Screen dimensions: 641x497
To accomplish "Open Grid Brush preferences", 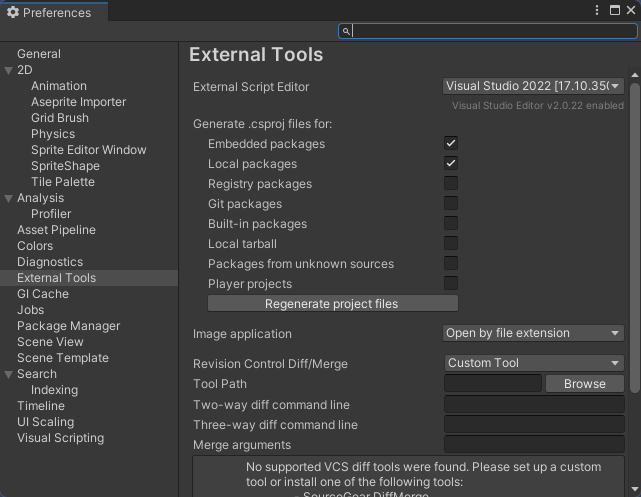I will click(x=60, y=118).
